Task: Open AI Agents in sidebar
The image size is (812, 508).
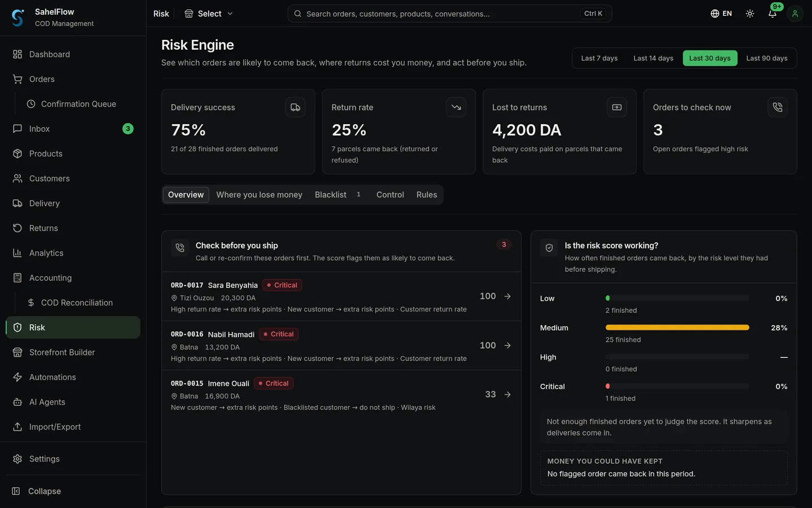Action: pos(73,402)
